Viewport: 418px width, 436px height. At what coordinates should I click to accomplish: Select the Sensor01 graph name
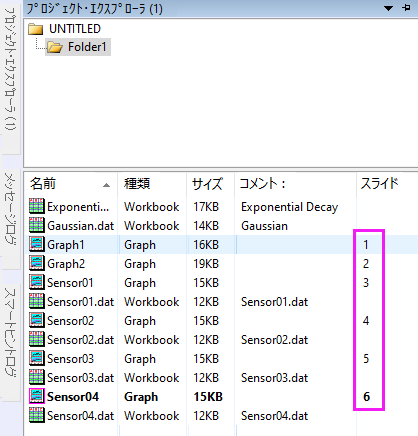pyautogui.click(x=70, y=283)
